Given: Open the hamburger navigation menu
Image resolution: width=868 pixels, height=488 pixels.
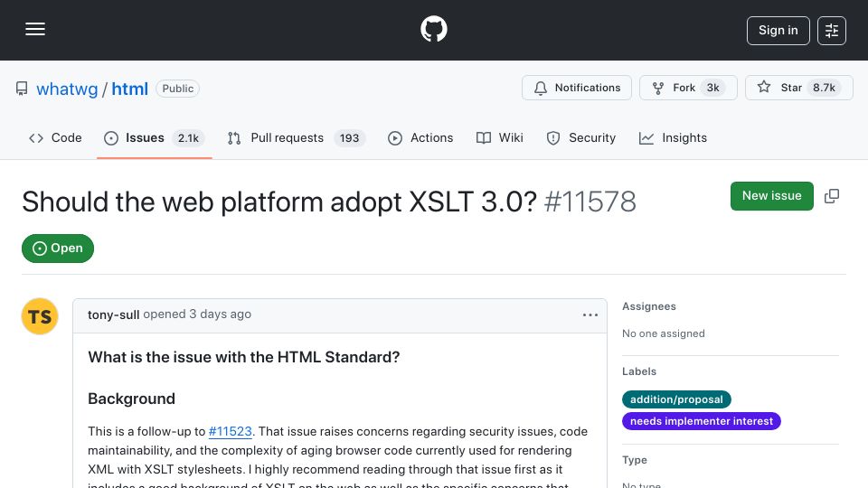Looking at the screenshot, I should tap(35, 29).
